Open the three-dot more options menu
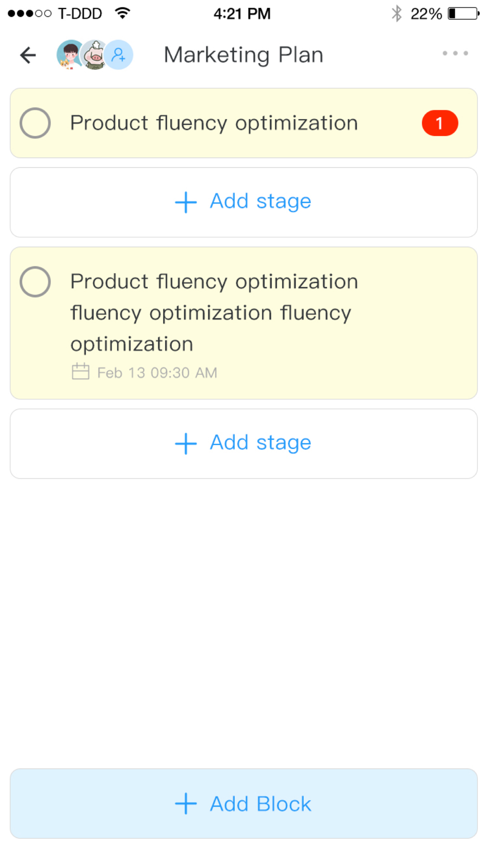488x868 pixels. pyautogui.click(x=455, y=53)
